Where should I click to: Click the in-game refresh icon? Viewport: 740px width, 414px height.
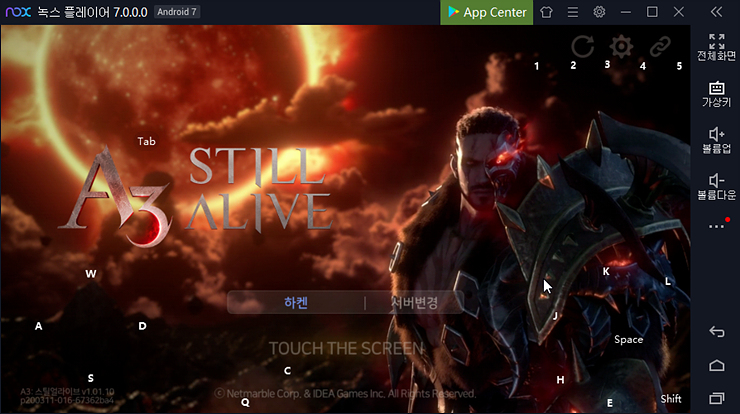[583, 46]
